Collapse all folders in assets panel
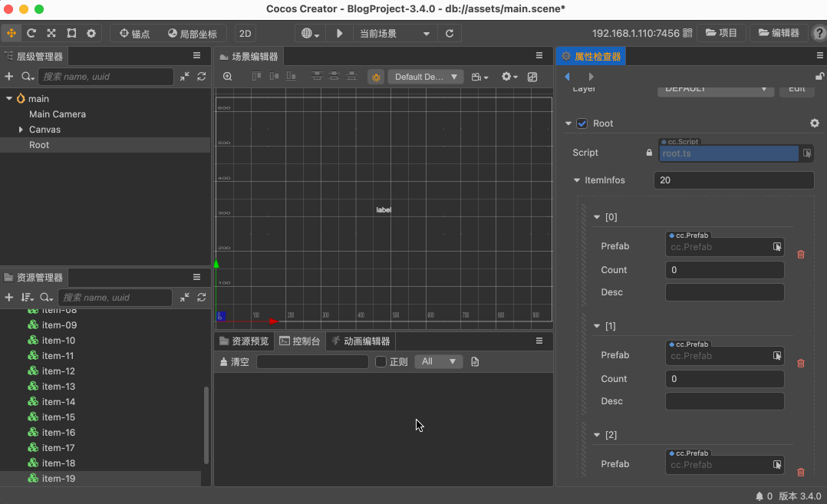This screenshot has height=504, width=827. 185,298
